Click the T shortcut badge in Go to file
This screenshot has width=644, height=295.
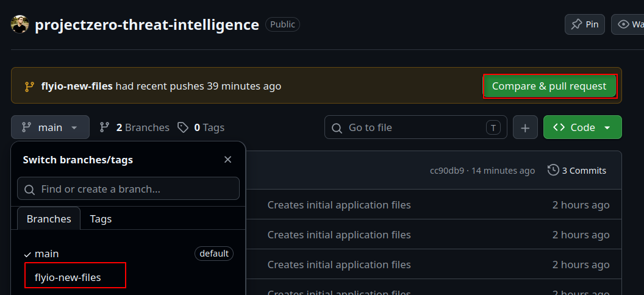[x=493, y=127]
